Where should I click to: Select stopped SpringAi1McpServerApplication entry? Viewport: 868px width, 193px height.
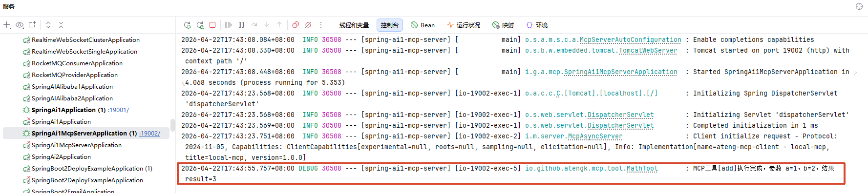[x=77, y=145]
